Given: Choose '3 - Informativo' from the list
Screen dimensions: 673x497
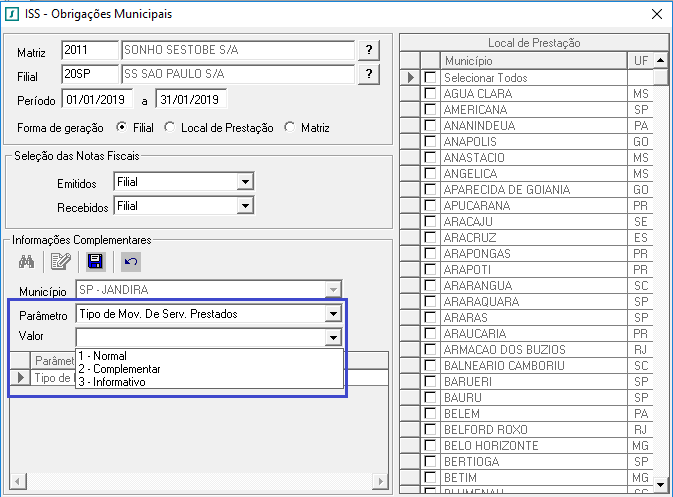Looking at the screenshot, I should (x=112, y=382).
